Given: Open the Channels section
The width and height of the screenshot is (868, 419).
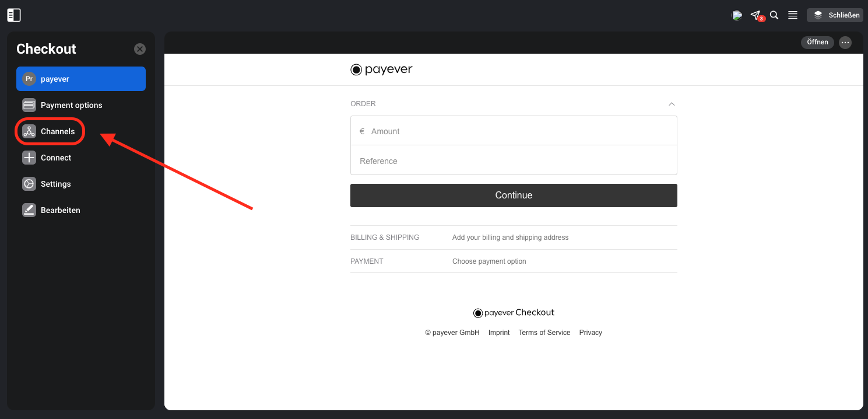Looking at the screenshot, I should (81, 131).
